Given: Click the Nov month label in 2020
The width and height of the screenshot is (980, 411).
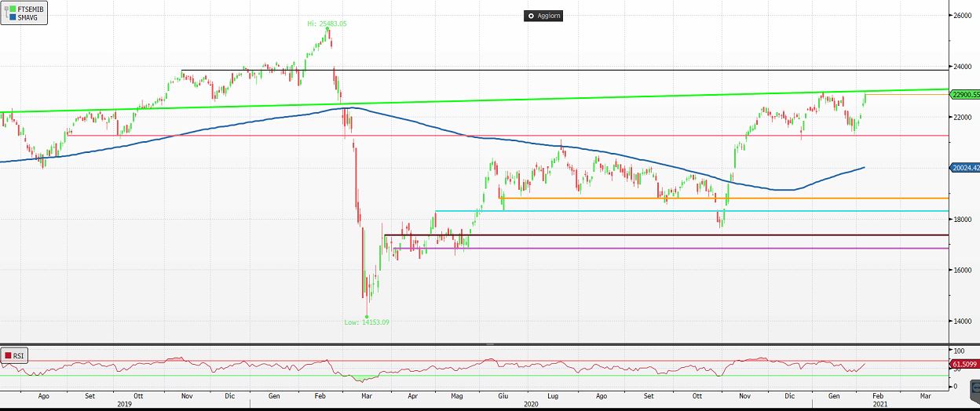Looking at the screenshot, I should [x=743, y=397].
